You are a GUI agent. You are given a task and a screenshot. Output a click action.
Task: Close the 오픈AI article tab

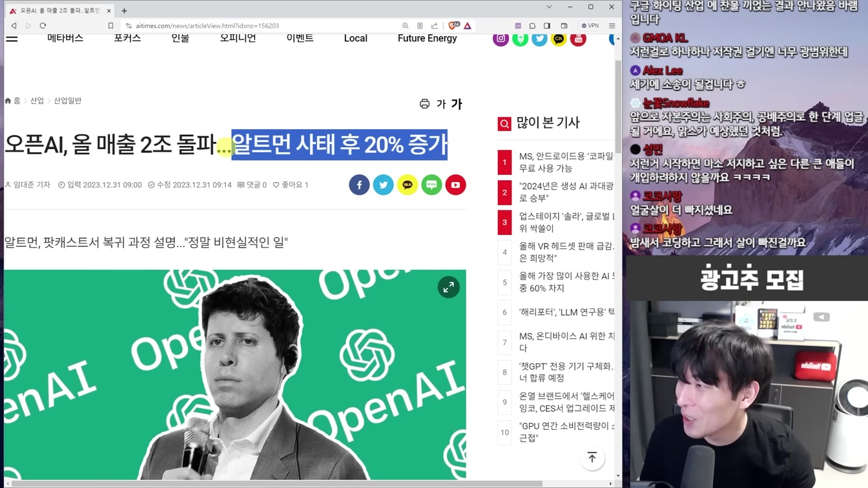(108, 10)
